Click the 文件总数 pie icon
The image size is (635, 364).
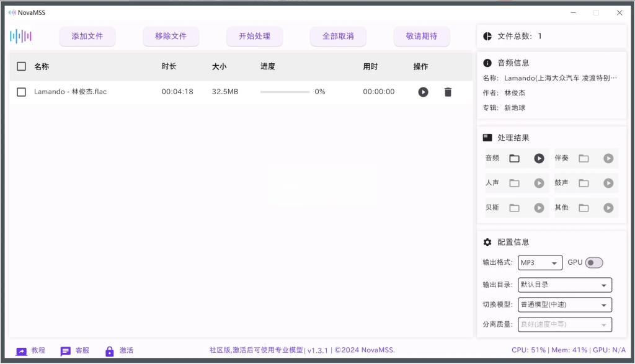[x=487, y=36]
